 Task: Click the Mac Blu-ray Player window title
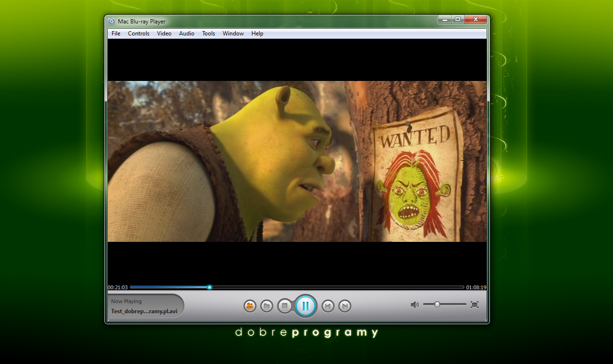[x=142, y=22]
